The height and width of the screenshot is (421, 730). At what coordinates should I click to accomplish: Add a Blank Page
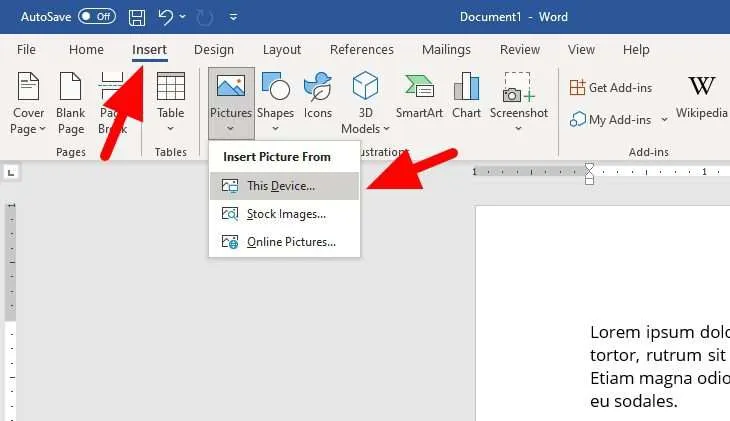coord(71,103)
